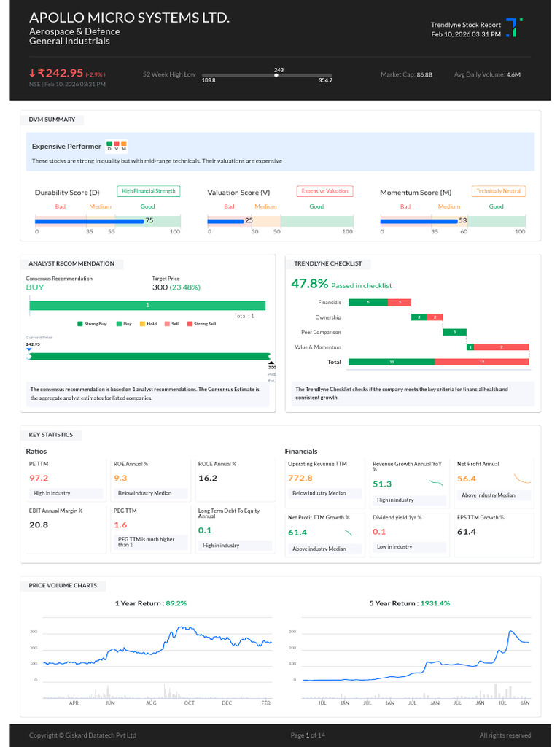
Task: Click the Financials red bar segment 3
Action: [x=400, y=303]
